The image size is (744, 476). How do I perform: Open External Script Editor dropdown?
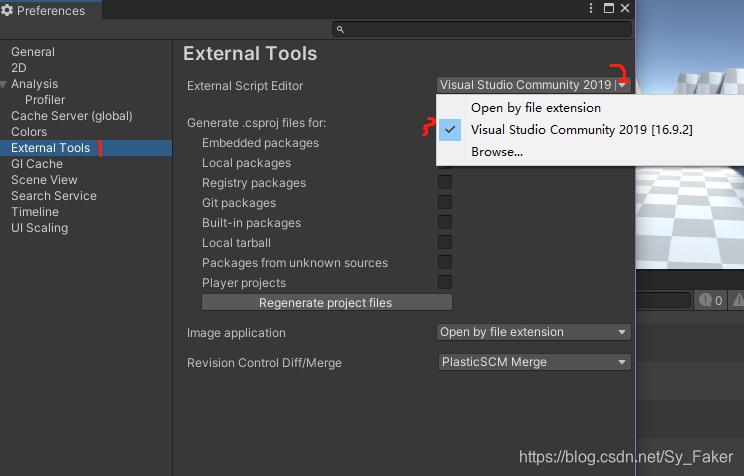point(533,85)
